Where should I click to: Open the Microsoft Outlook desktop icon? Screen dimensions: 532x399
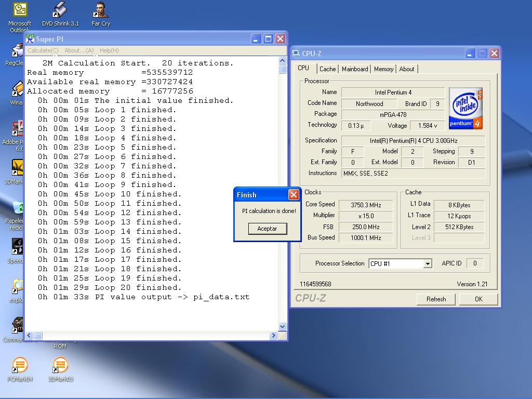(x=20, y=10)
